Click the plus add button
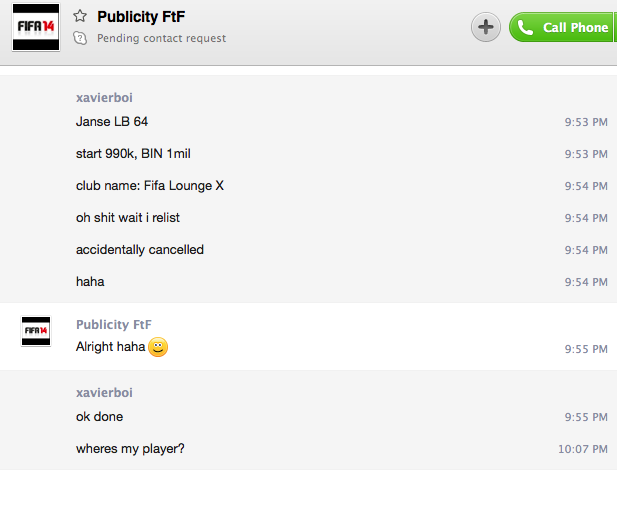 (x=486, y=27)
